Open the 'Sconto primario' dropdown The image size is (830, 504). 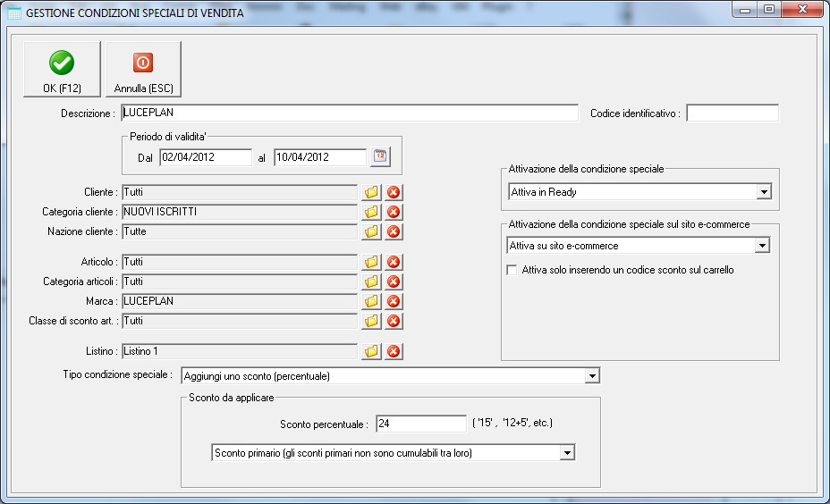click(567, 453)
